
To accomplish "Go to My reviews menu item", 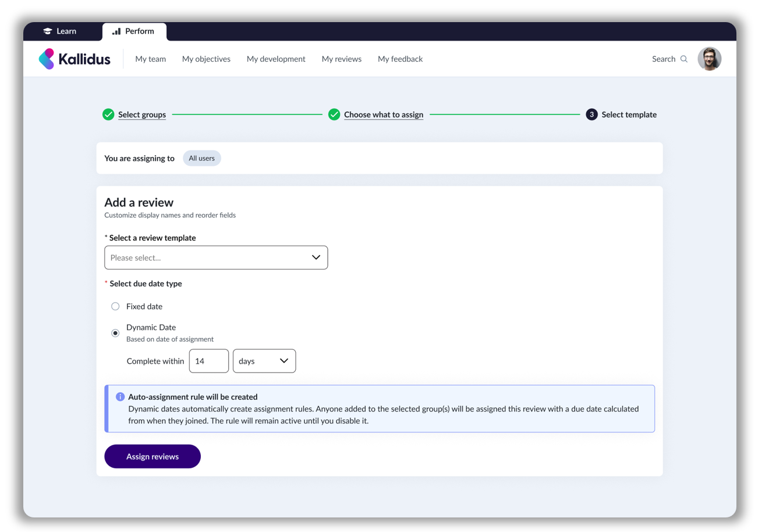I will coord(341,59).
